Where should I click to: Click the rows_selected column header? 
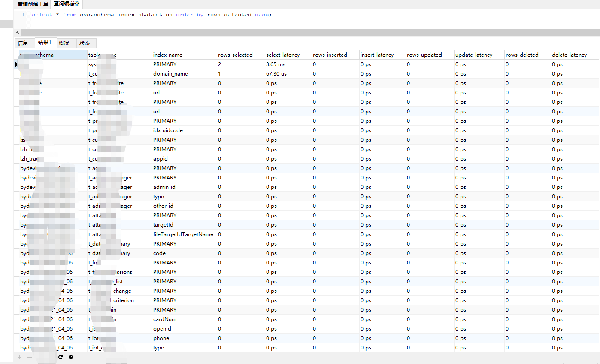tap(235, 55)
